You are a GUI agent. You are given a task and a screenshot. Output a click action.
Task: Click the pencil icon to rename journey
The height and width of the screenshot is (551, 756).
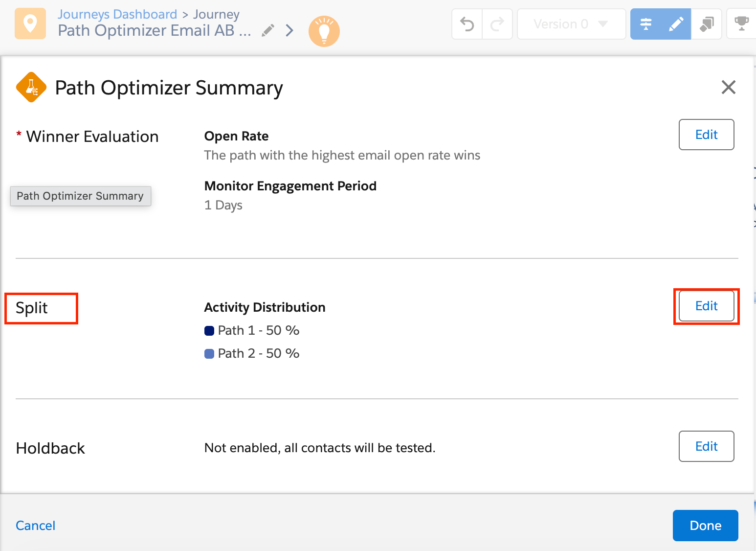pyautogui.click(x=267, y=31)
